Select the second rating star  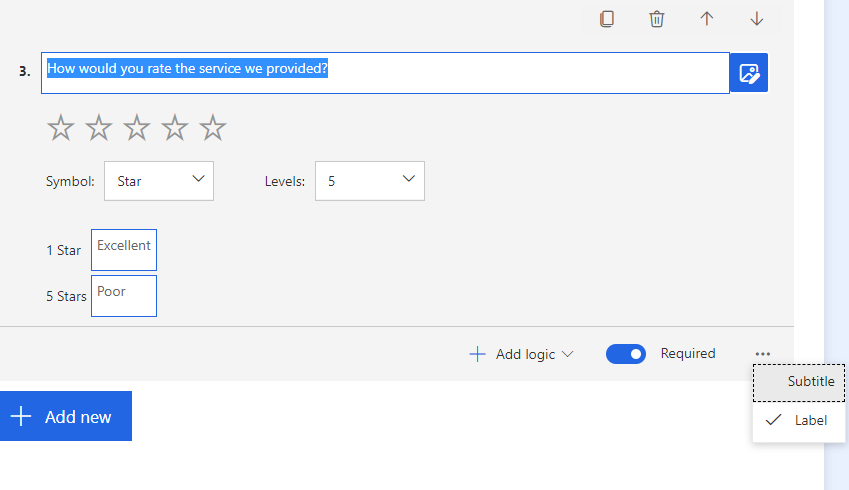click(99, 128)
